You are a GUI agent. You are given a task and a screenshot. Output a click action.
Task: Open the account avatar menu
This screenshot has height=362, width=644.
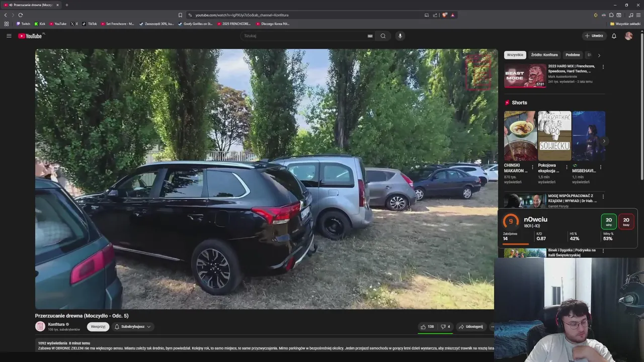click(628, 36)
